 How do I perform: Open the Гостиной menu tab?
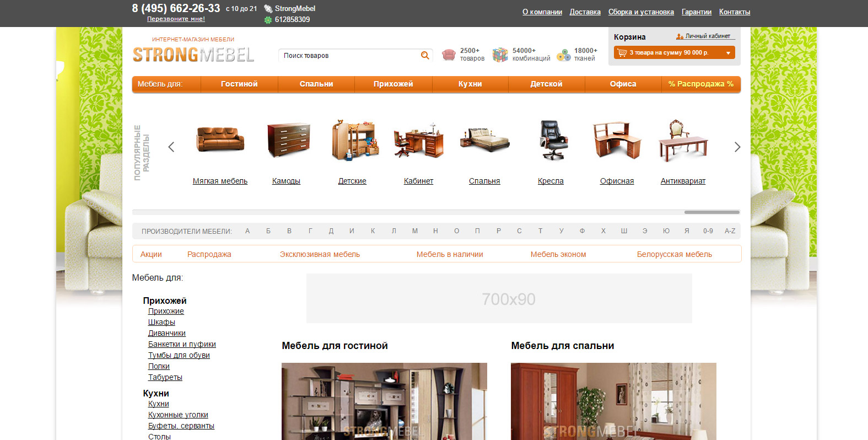(239, 84)
